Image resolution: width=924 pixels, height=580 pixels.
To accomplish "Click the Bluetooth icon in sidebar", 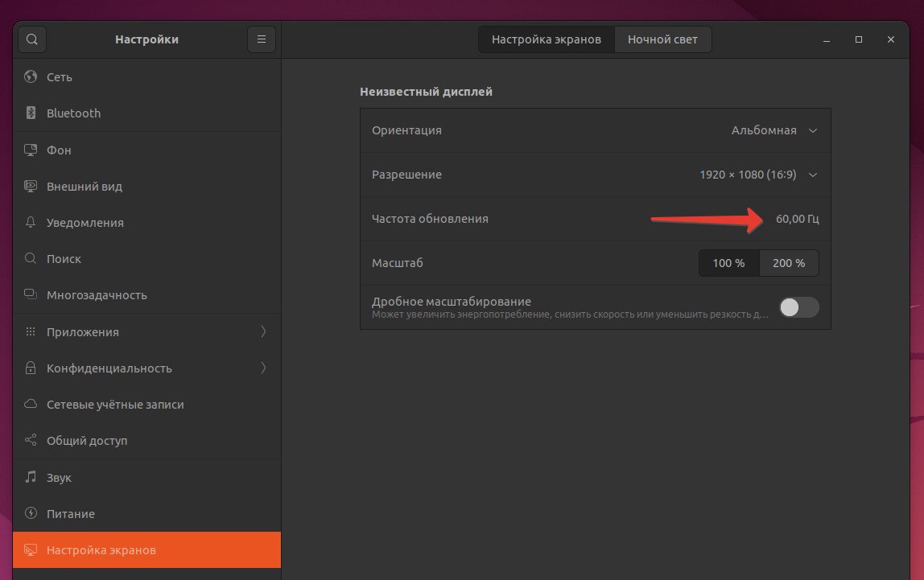I will [31, 113].
